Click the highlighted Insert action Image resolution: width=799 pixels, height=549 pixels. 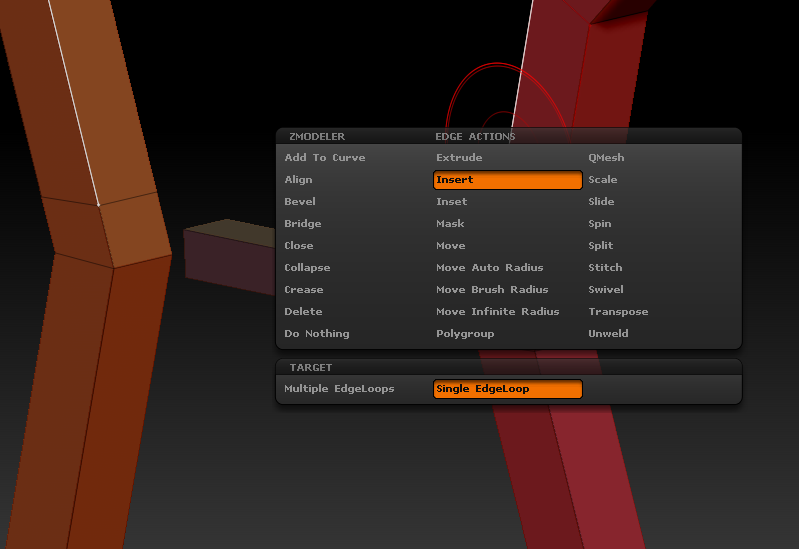(508, 179)
